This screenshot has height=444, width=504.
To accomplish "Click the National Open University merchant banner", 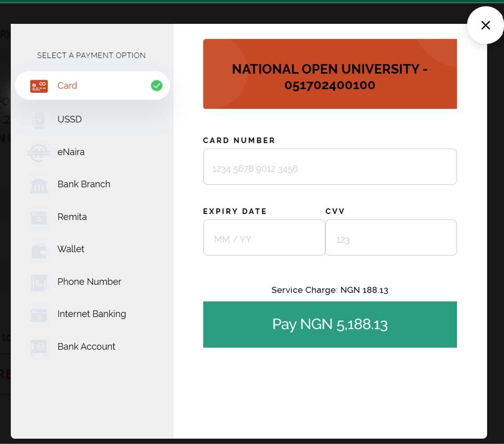I will pyautogui.click(x=330, y=74).
